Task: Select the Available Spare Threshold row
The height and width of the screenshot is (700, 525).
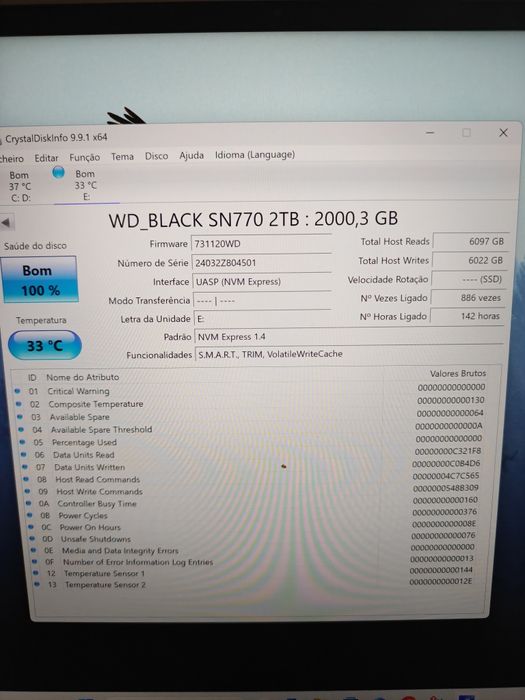Action: 250,428
